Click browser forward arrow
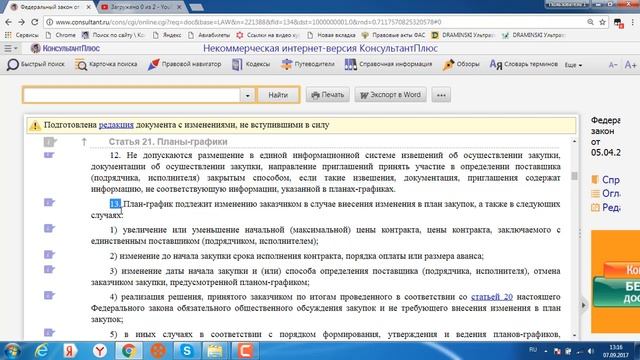Image resolution: width=640 pixels, height=360 pixels. 22,22
